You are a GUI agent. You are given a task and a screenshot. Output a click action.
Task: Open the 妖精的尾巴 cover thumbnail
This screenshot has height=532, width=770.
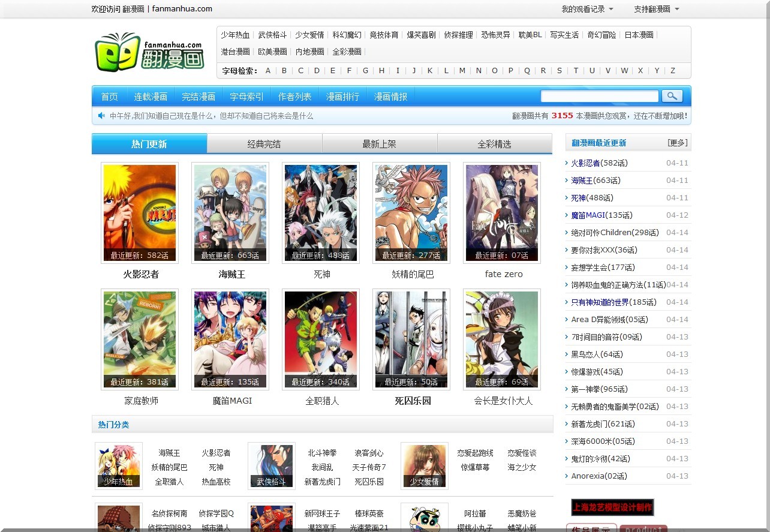point(411,212)
